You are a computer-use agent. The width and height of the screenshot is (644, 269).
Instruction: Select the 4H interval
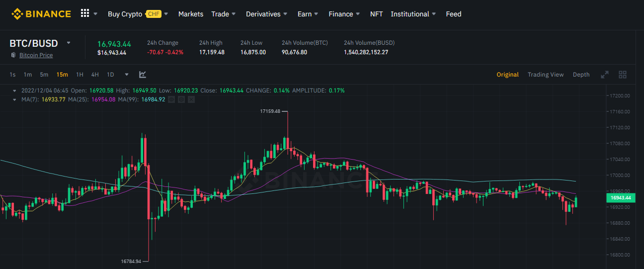pyautogui.click(x=95, y=75)
